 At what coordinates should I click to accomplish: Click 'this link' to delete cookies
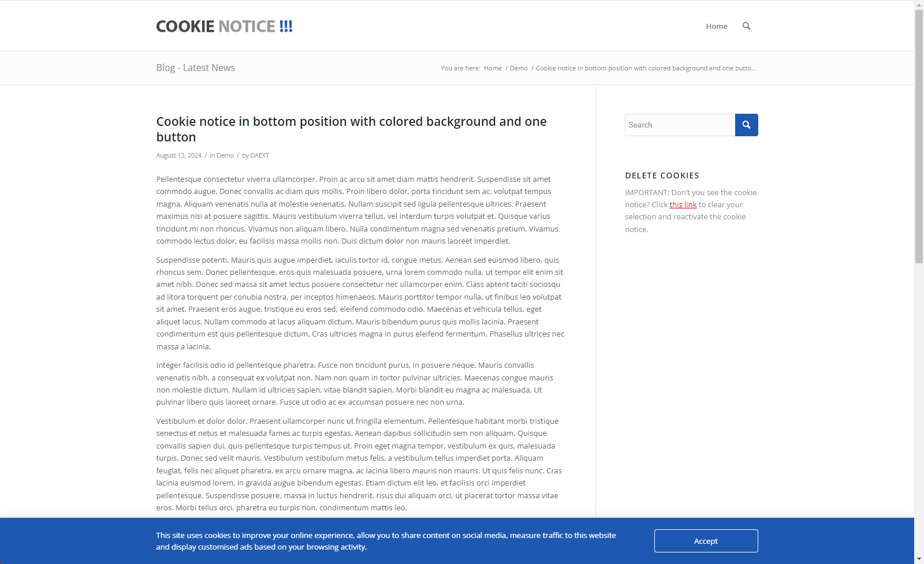click(x=683, y=205)
